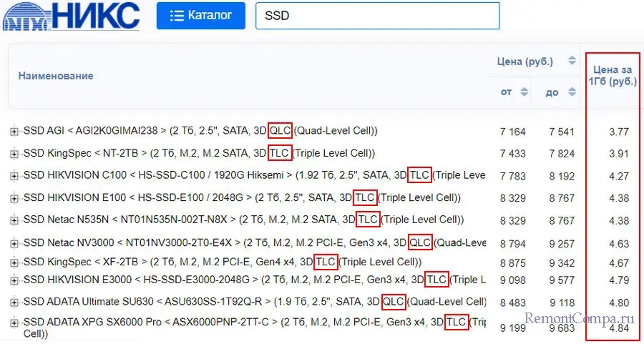Expand the HIKVISION C100 row details

(14, 176)
